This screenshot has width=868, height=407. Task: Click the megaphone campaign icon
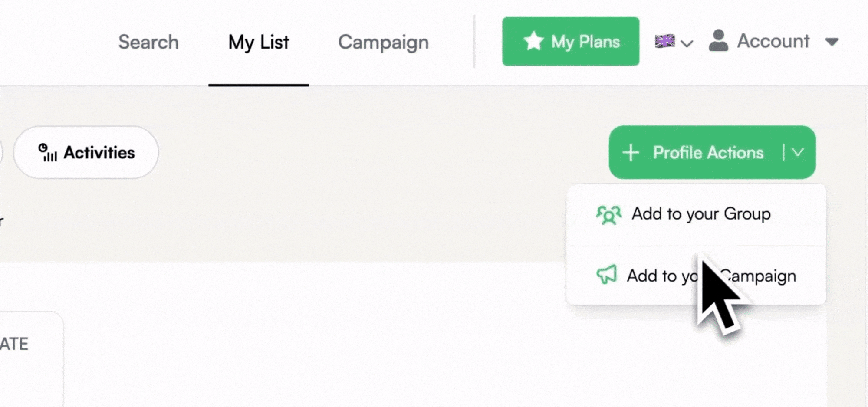[607, 275]
